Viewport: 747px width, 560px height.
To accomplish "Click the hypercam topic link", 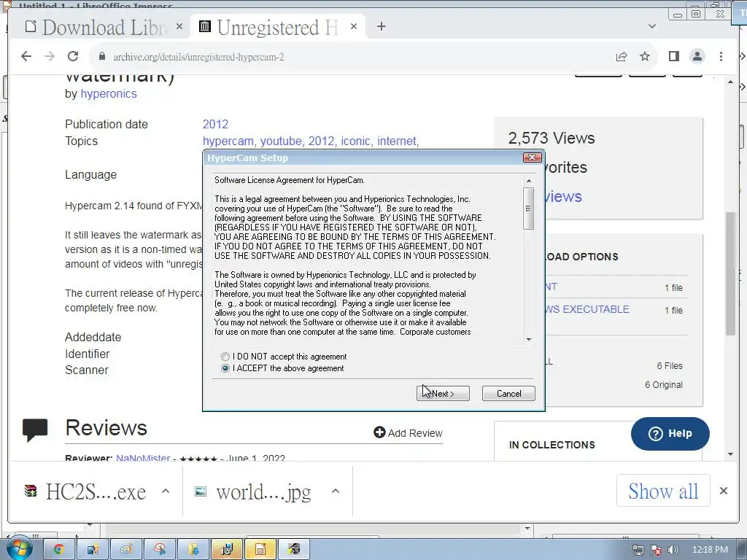I will (229, 141).
